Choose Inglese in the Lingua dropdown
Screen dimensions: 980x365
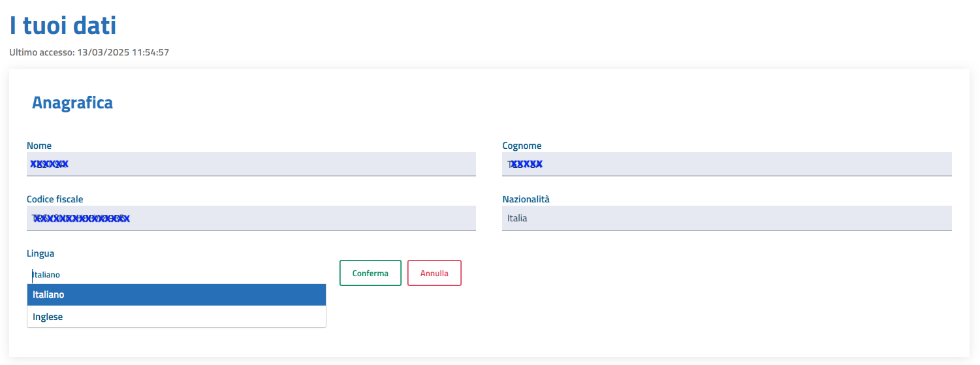[x=176, y=317]
